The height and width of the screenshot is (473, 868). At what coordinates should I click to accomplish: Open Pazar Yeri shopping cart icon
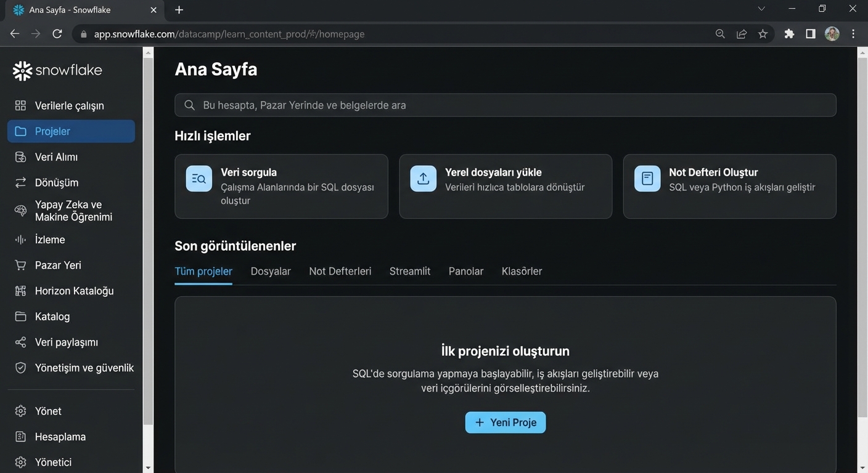[20, 265]
